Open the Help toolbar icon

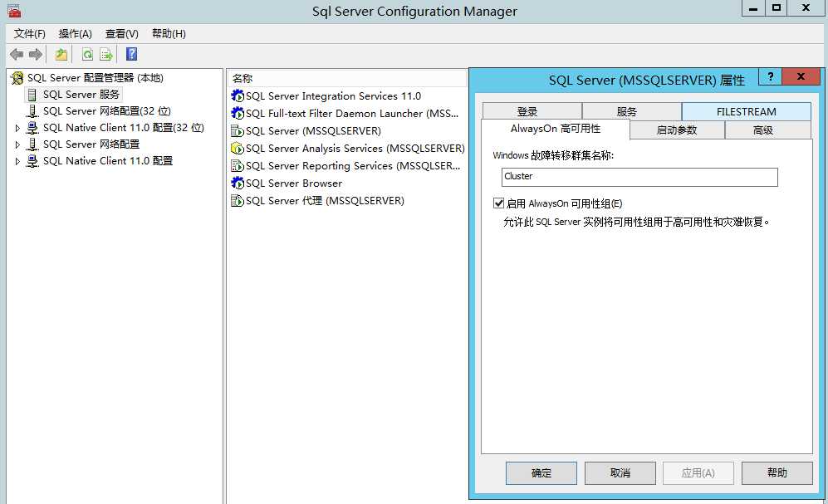click(131, 54)
